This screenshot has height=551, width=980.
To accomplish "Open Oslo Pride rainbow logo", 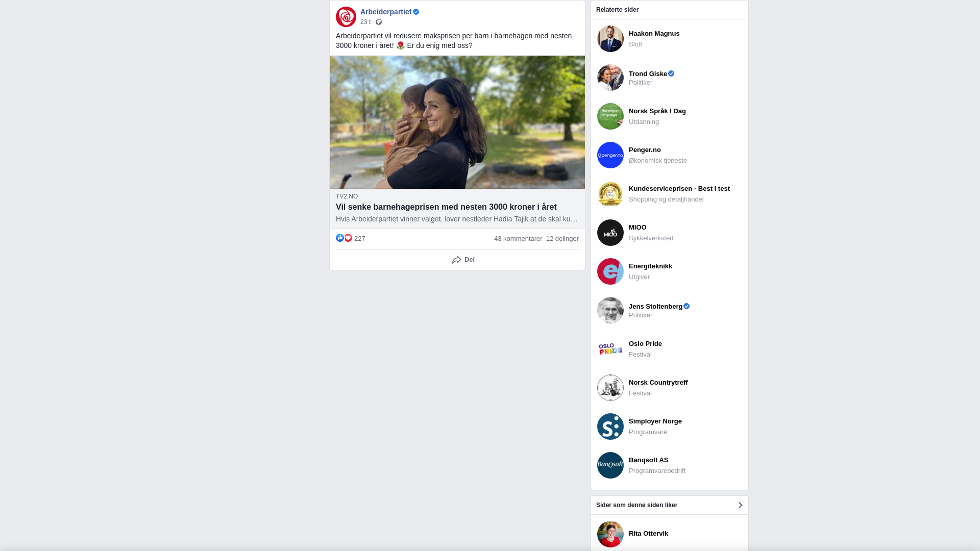I will 610,349.
